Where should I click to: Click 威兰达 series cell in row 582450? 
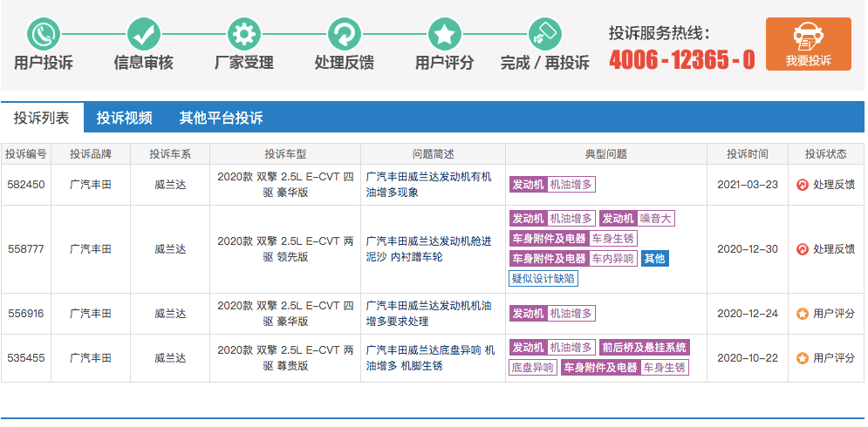click(170, 185)
